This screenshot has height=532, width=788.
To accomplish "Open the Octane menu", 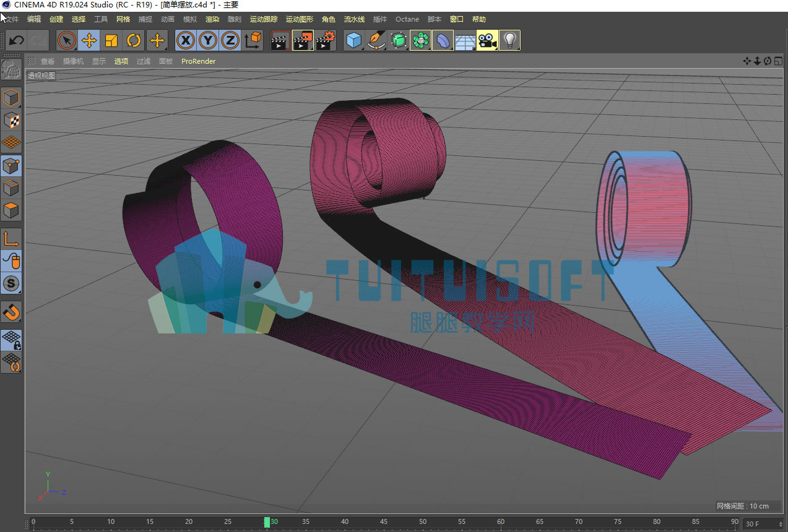I will 407,19.
